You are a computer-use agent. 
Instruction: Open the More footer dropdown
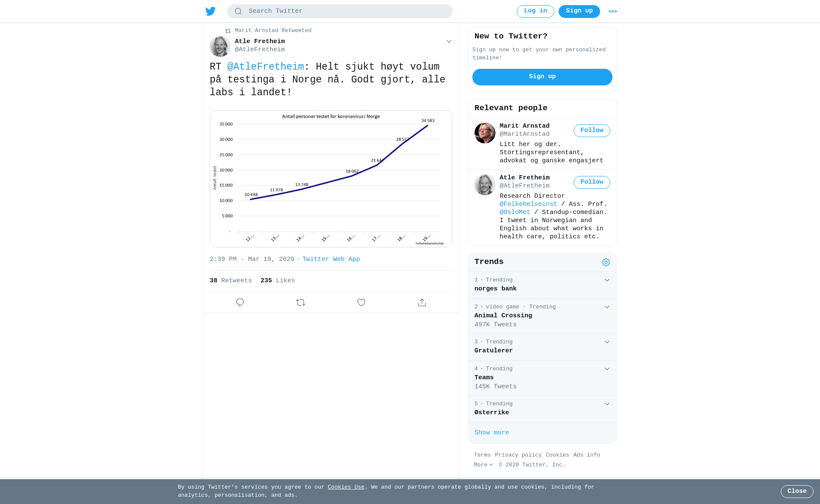[x=483, y=465]
